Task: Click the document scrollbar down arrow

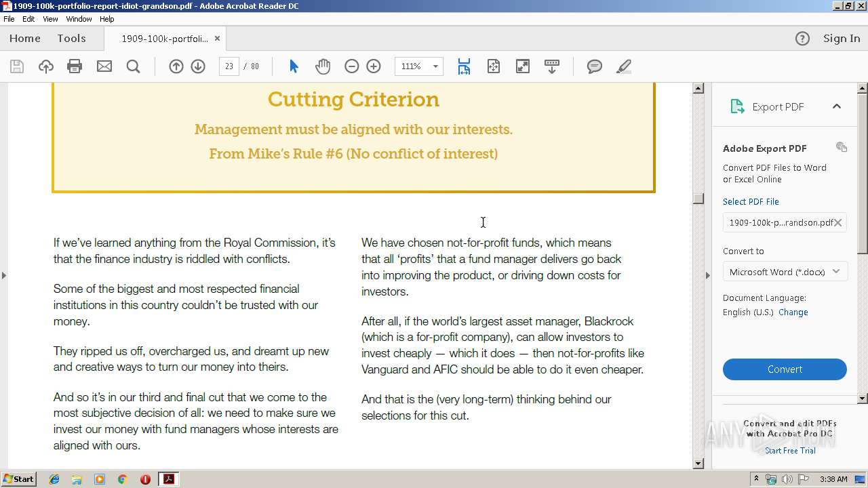Action: coord(698,464)
